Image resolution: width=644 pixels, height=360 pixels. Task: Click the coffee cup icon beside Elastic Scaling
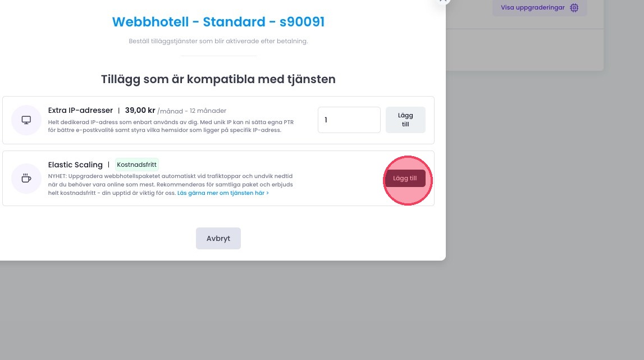26,179
